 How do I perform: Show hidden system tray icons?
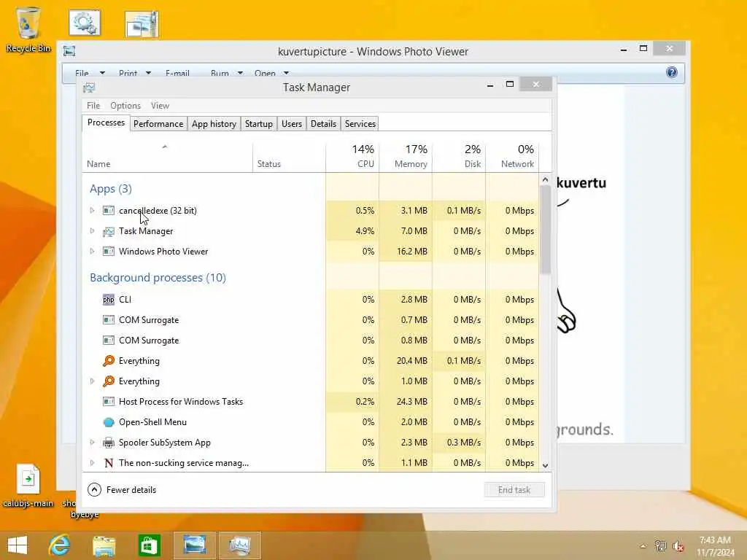click(x=643, y=545)
